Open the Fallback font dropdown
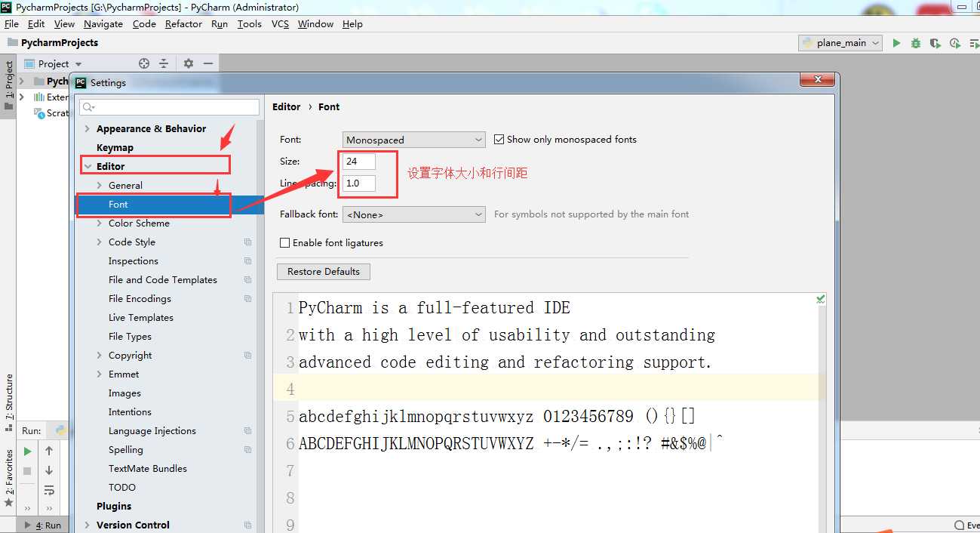Viewport: 980px width, 533px height. click(x=414, y=214)
